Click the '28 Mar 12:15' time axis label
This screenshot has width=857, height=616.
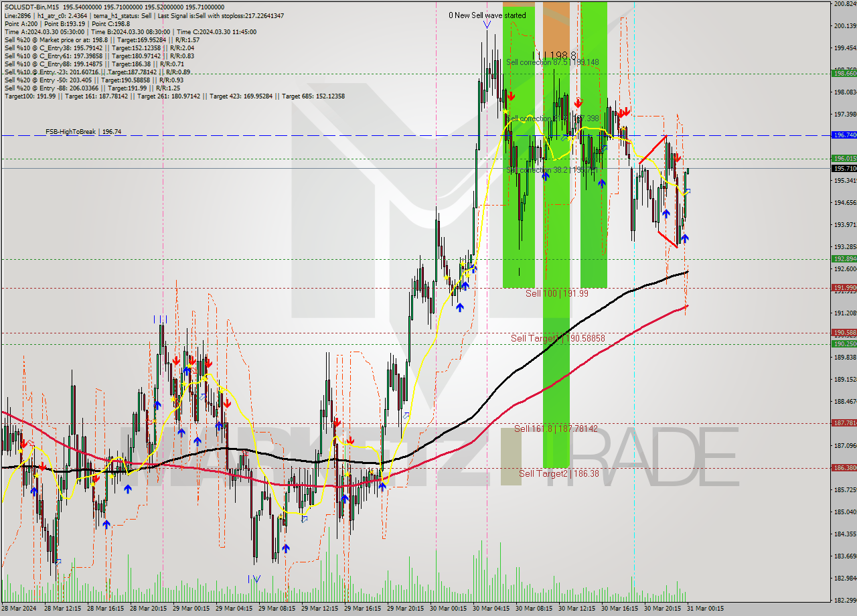tap(64, 609)
